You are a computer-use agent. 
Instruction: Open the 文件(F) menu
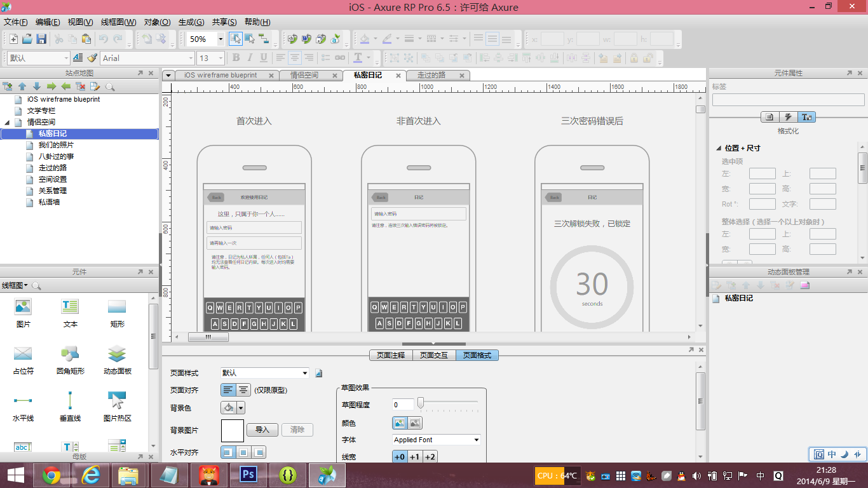tap(15, 22)
